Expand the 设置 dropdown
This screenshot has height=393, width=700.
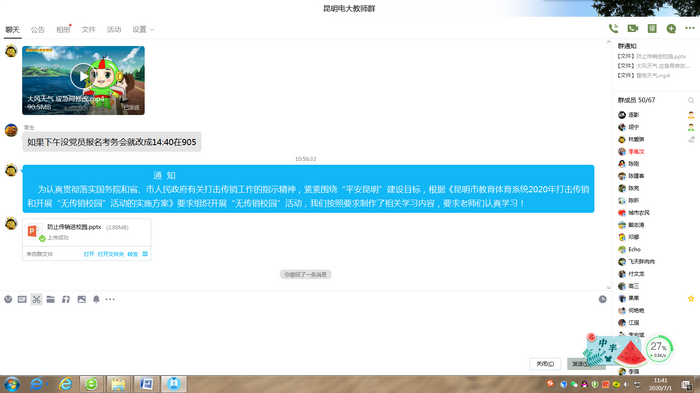143,29
